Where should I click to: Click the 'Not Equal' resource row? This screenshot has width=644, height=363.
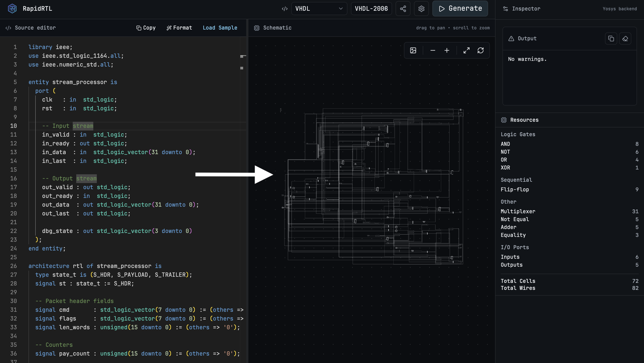pos(570,219)
